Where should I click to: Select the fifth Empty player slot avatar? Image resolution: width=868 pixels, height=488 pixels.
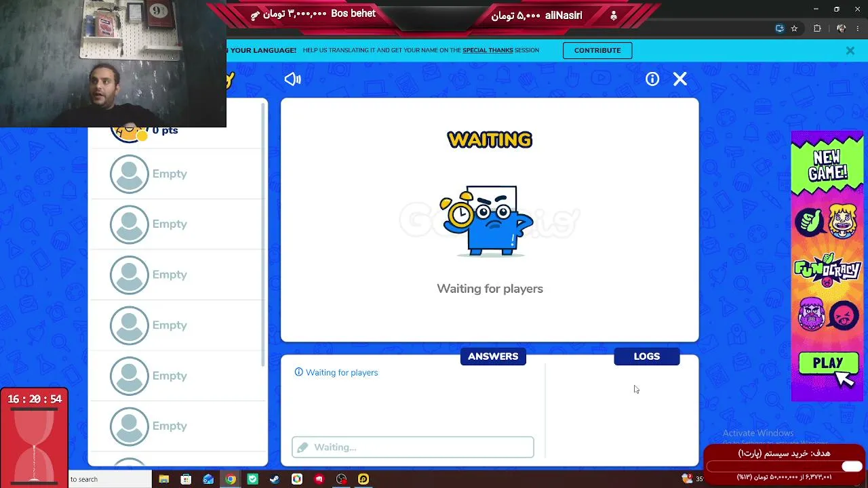(129, 375)
